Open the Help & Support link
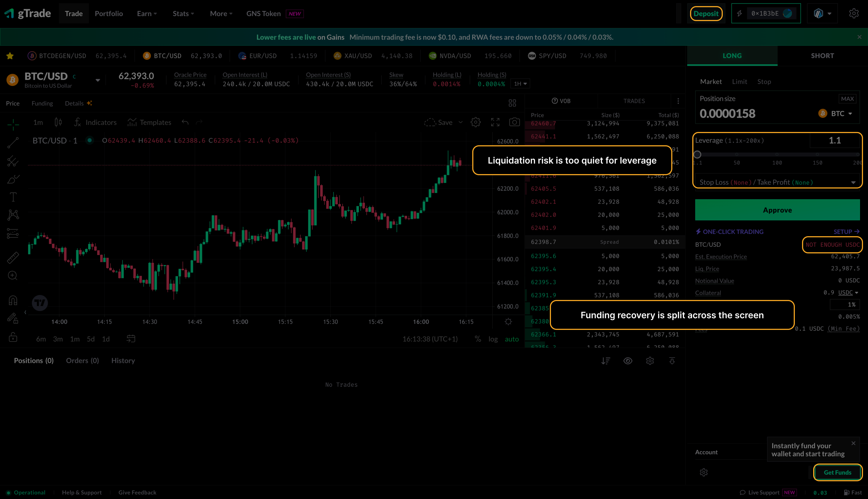This screenshot has height=499, width=868. point(81,492)
